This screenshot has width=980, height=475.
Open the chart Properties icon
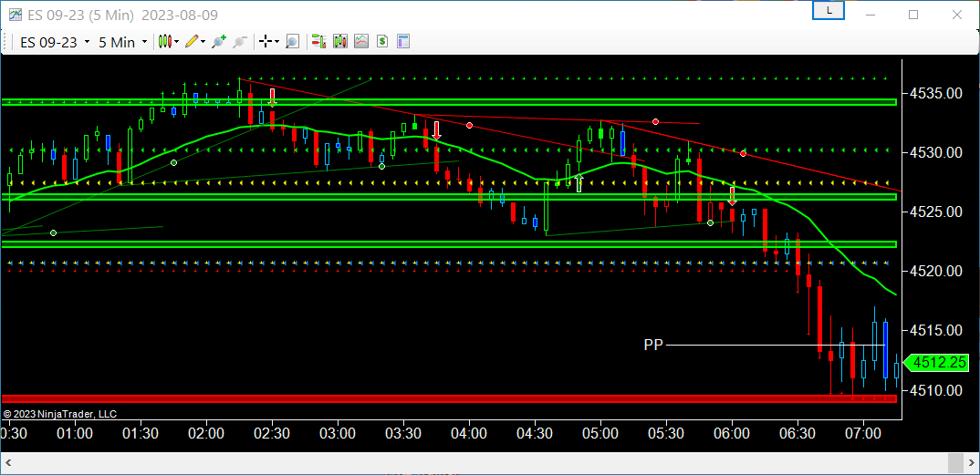point(403,42)
